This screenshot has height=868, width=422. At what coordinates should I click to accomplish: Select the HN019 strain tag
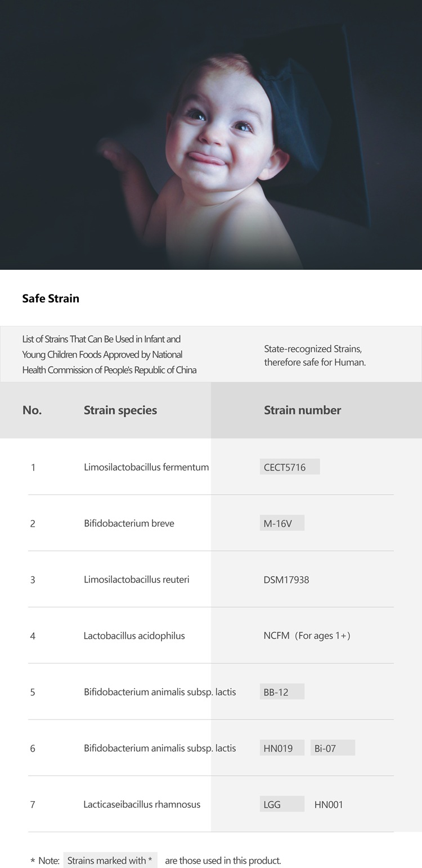pos(281,748)
